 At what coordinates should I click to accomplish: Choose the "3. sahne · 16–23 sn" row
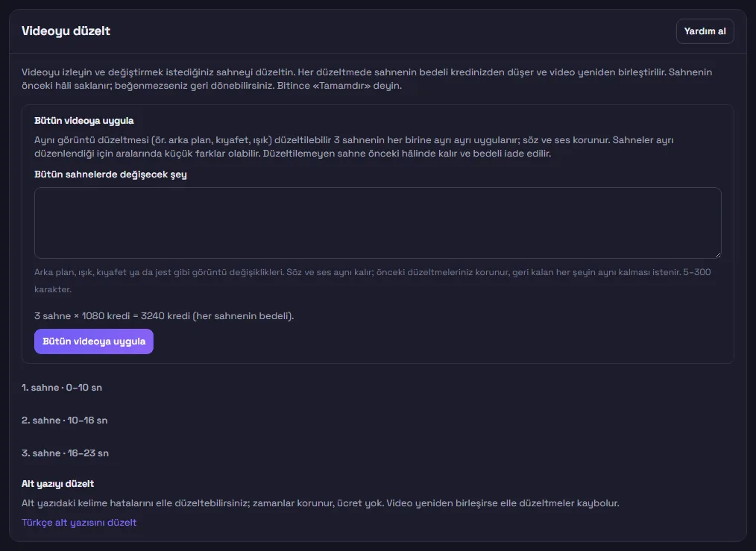tap(65, 453)
